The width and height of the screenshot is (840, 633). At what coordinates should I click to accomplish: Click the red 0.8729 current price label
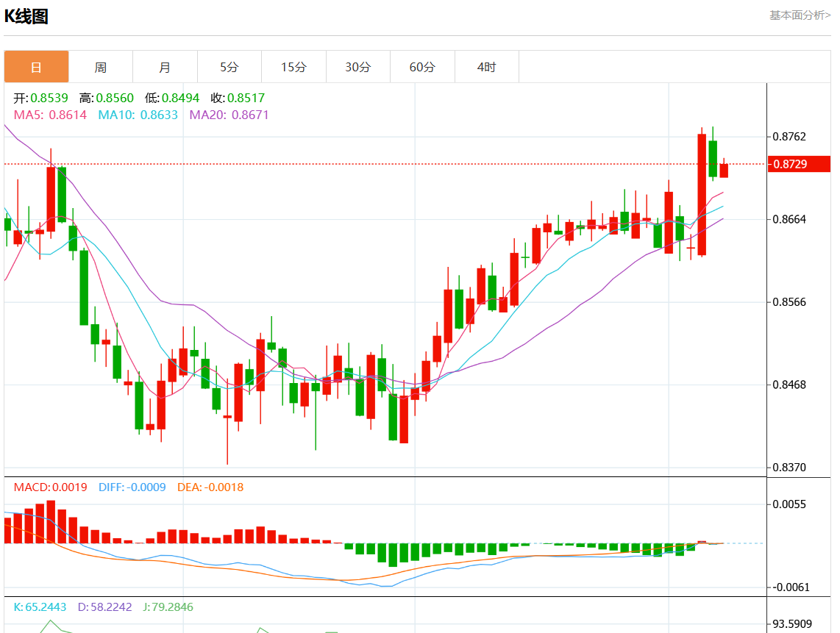click(800, 164)
